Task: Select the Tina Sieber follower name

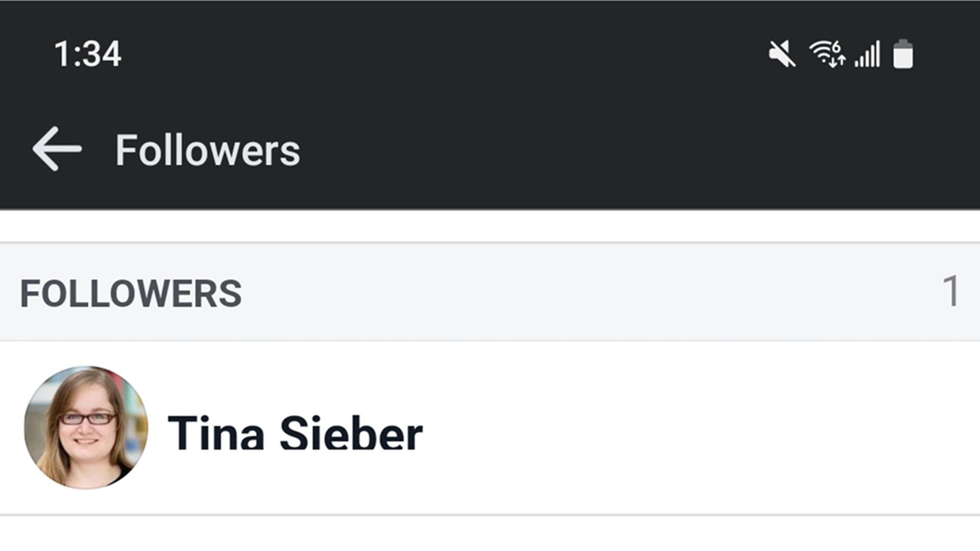Action: click(295, 434)
